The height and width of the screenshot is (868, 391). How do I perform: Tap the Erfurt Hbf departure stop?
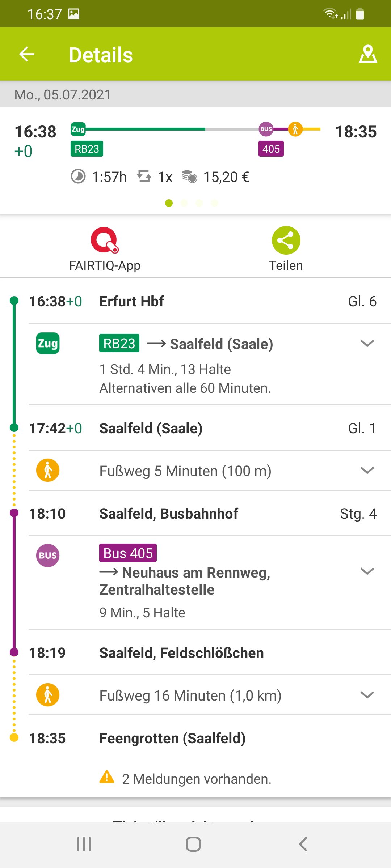pos(132,301)
